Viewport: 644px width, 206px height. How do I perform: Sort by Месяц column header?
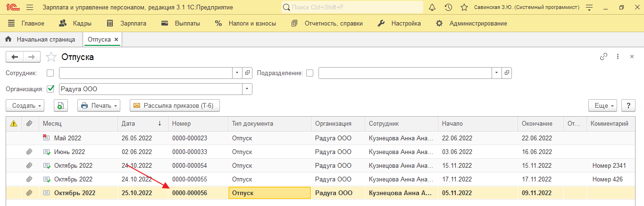click(78, 123)
